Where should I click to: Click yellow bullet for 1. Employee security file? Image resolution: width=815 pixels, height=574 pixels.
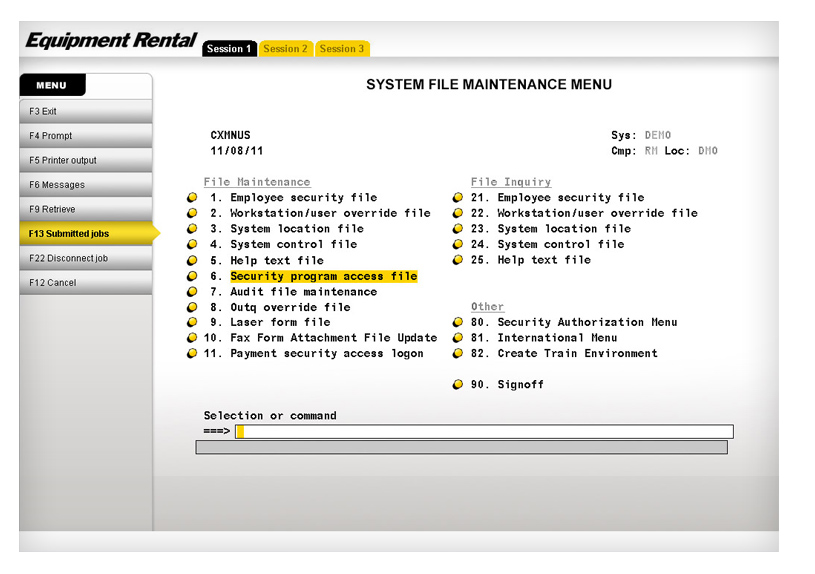tap(192, 198)
